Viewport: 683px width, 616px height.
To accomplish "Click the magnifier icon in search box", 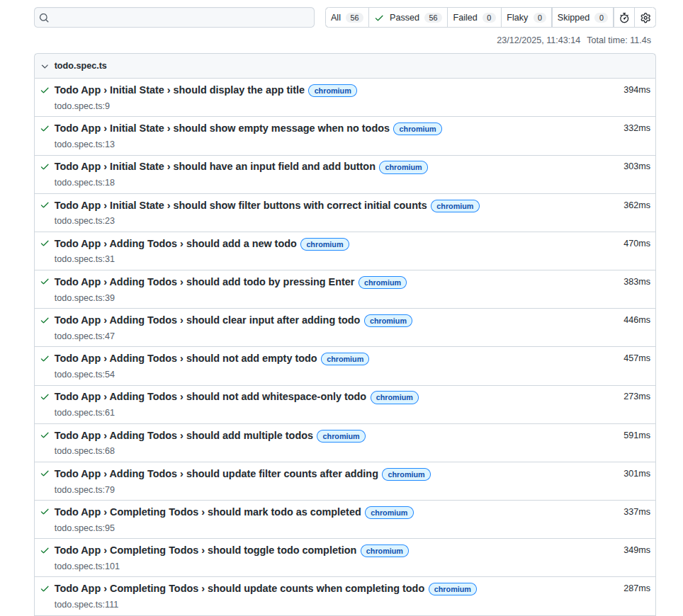I will point(44,18).
